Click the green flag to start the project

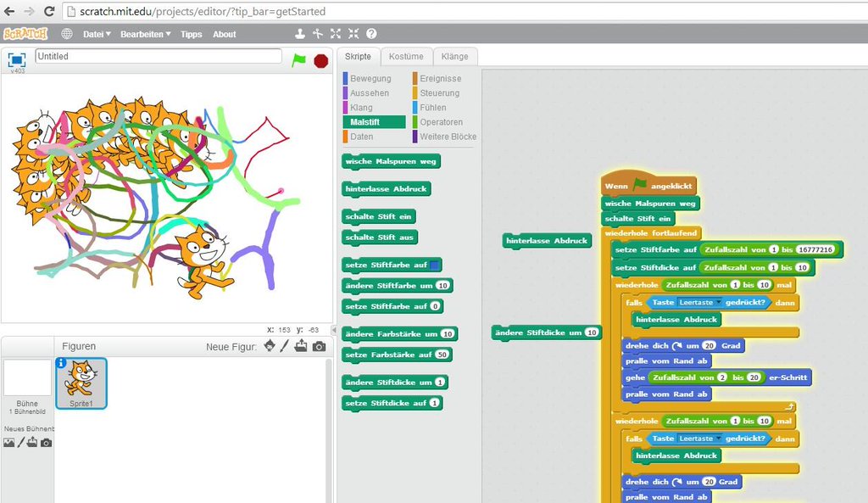(299, 60)
